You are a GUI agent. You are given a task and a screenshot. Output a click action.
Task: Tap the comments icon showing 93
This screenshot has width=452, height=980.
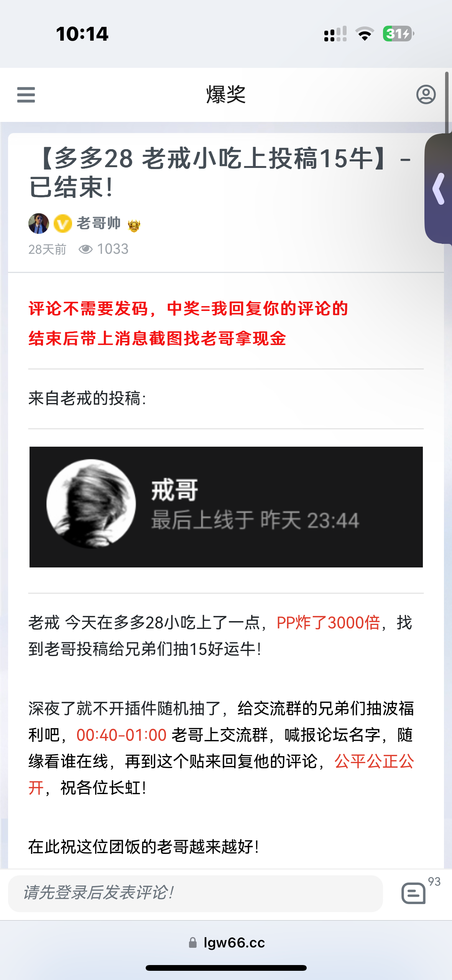[414, 893]
